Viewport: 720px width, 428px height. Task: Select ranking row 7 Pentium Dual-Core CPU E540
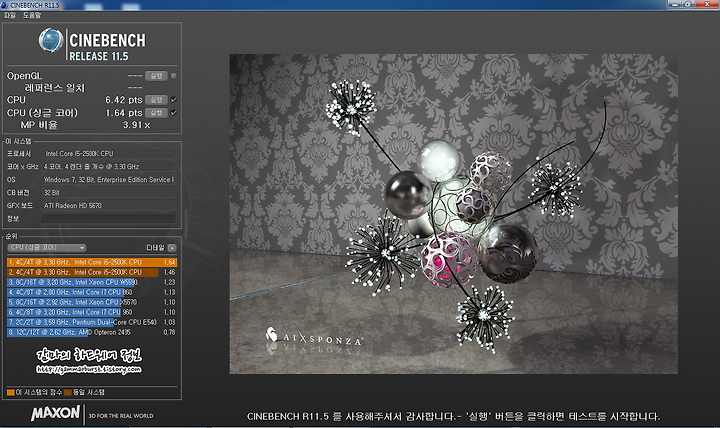pyautogui.click(x=92, y=322)
